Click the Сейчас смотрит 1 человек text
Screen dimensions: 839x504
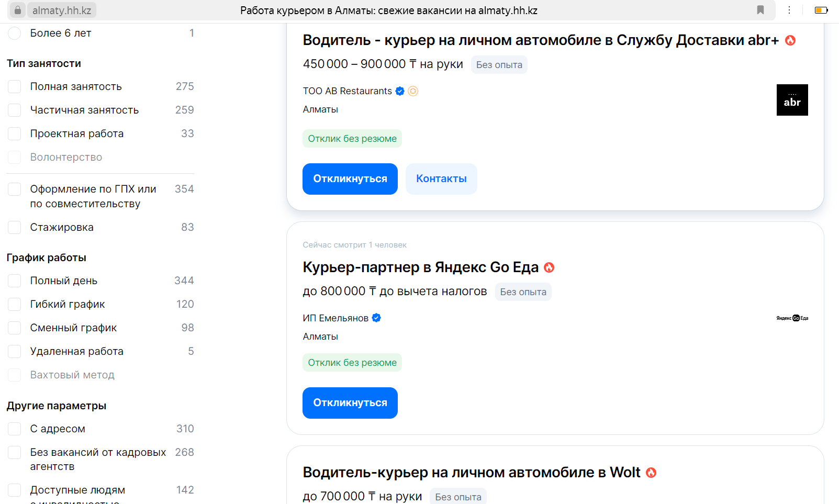(354, 245)
